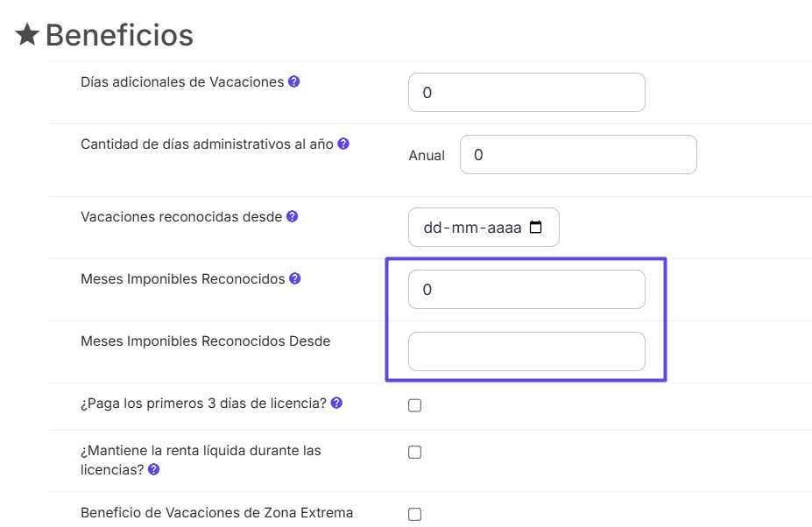812x527 pixels.
Task: Focus the Meses Imponibles Reconocidos Desde field
Action: click(526, 351)
